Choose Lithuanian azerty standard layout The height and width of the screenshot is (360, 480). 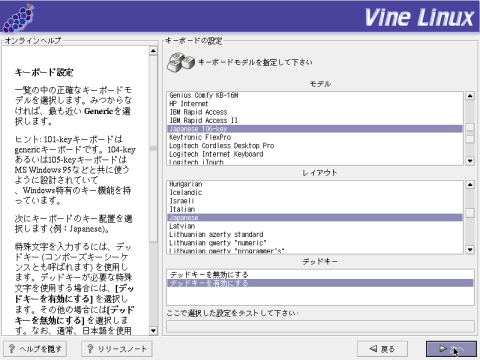[315, 234]
